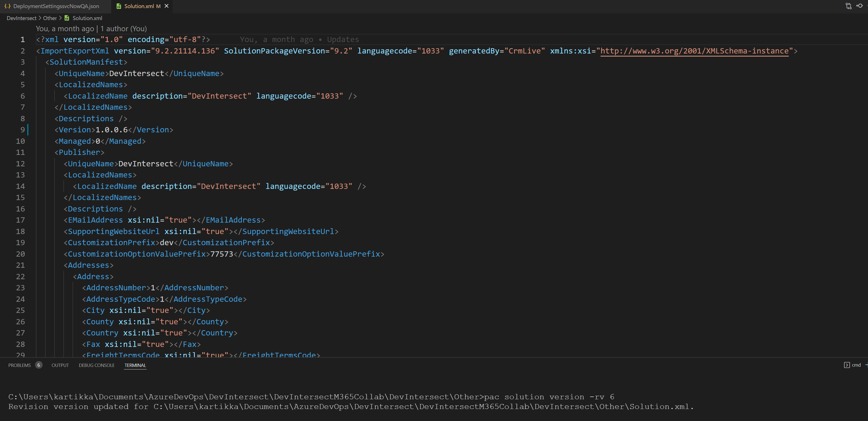Viewport: 868px width, 421px height.
Task: Open the XMLSchema-instance URL link
Action: click(694, 51)
